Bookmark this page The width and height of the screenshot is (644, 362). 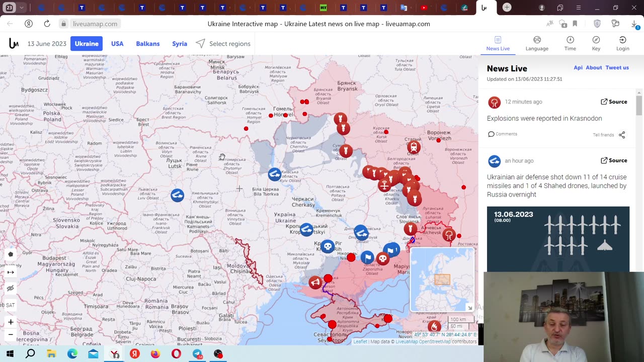click(575, 24)
